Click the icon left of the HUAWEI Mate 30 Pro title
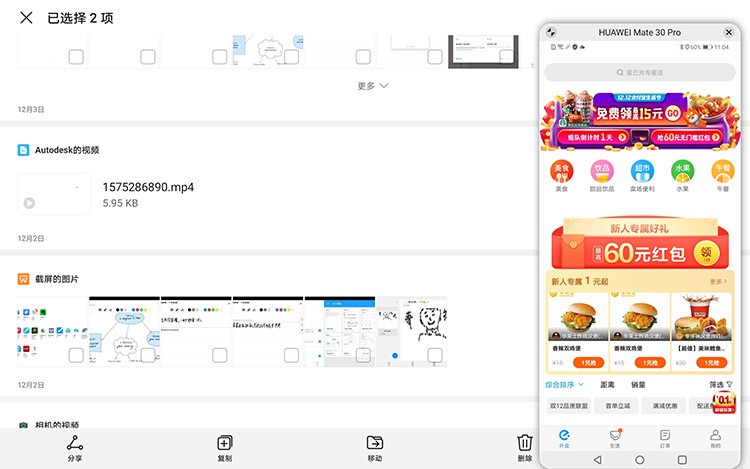The width and height of the screenshot is (750, 469). [551, 32]
